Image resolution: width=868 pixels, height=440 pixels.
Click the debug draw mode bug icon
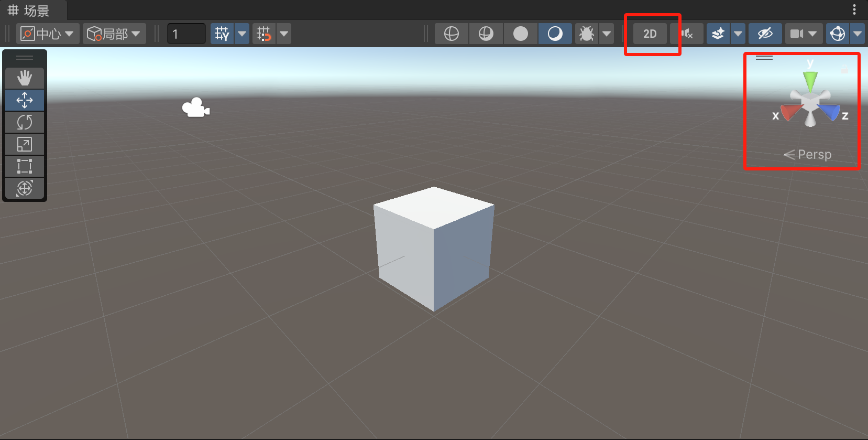pyautogui.click(x=587, y=34)
